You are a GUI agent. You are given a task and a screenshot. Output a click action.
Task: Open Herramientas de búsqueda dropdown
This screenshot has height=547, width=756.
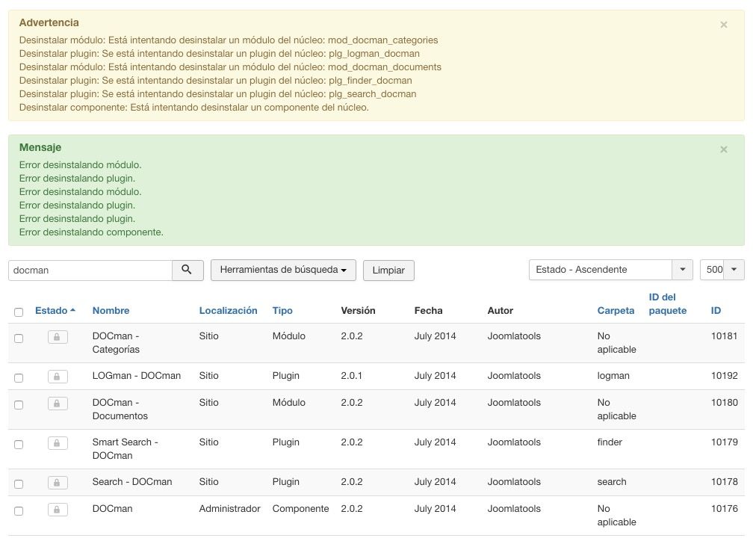[x=283, y=270]
